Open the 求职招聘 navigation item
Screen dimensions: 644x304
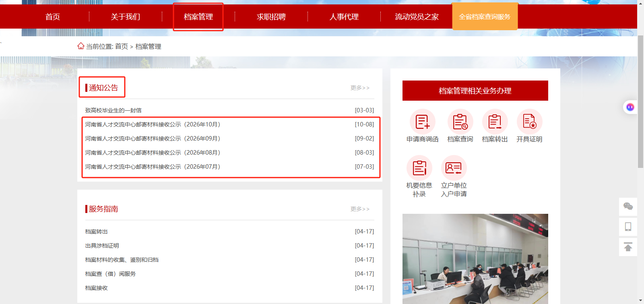coord(271,17)
